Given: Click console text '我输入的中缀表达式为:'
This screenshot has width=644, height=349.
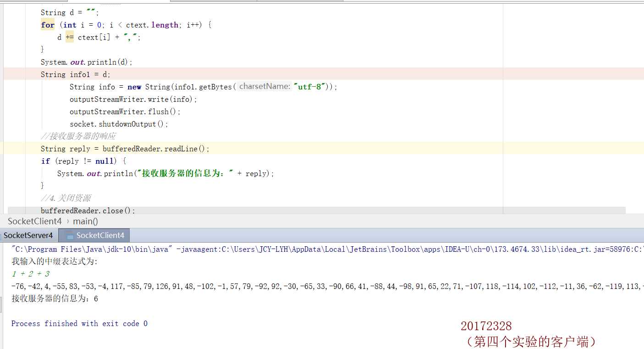Looking at the screenshot, I should coord(55,261).
